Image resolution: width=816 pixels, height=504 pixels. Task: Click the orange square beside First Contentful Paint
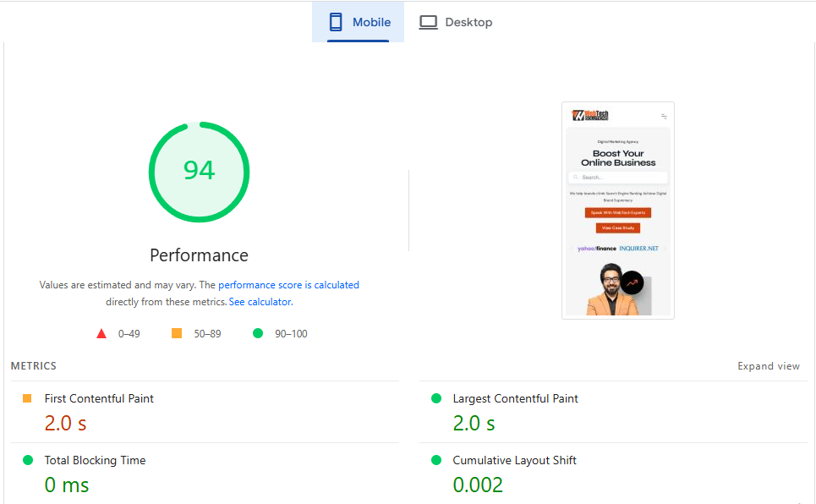point(27,398)
